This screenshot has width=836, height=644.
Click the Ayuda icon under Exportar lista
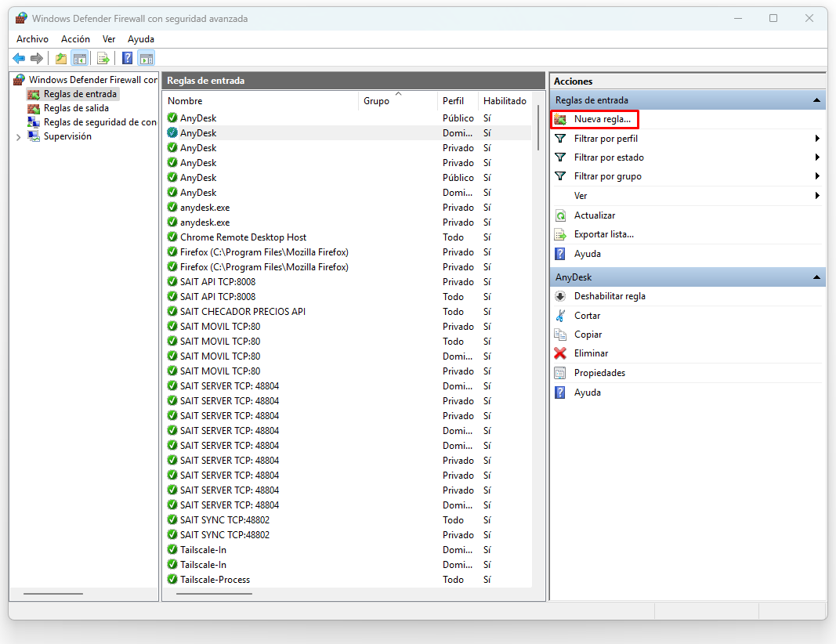click(560, 254)
